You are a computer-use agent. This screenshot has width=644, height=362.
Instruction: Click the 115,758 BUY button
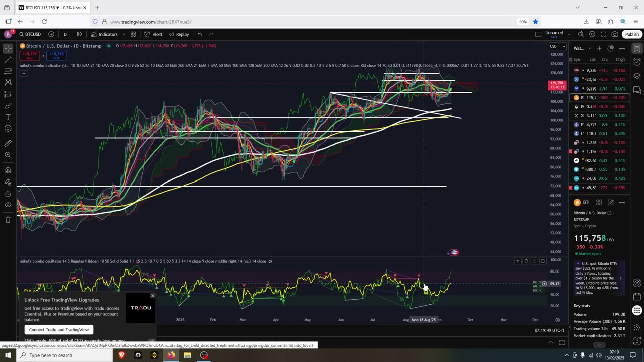coord(57,55)
